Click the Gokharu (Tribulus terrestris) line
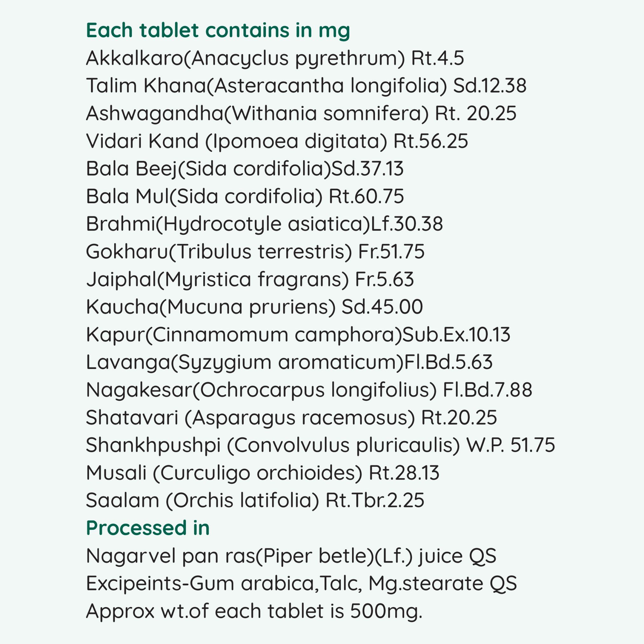The image size is (644, 644). (x=255, y=252)
